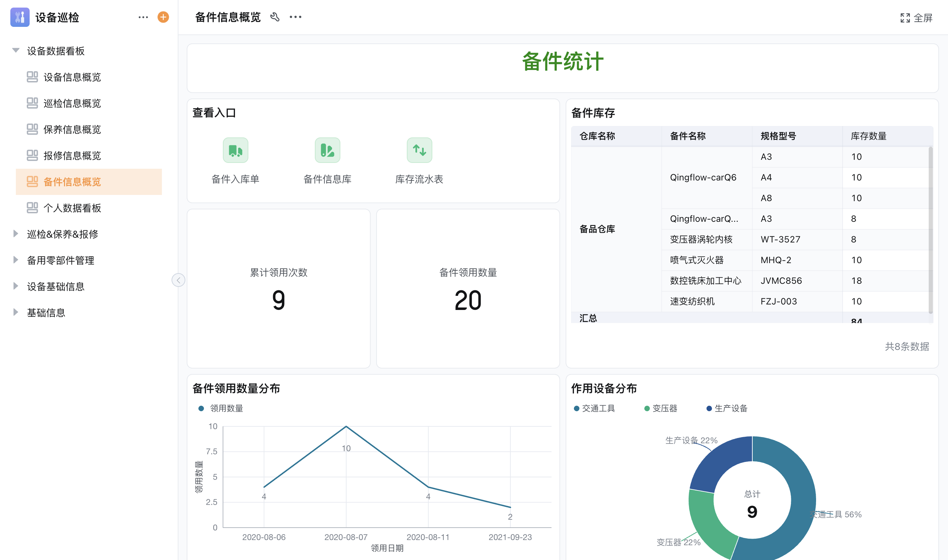Click the orange plus add button
Image resolution: width=948 pixels, height=560 pixels.
[163, 17]
